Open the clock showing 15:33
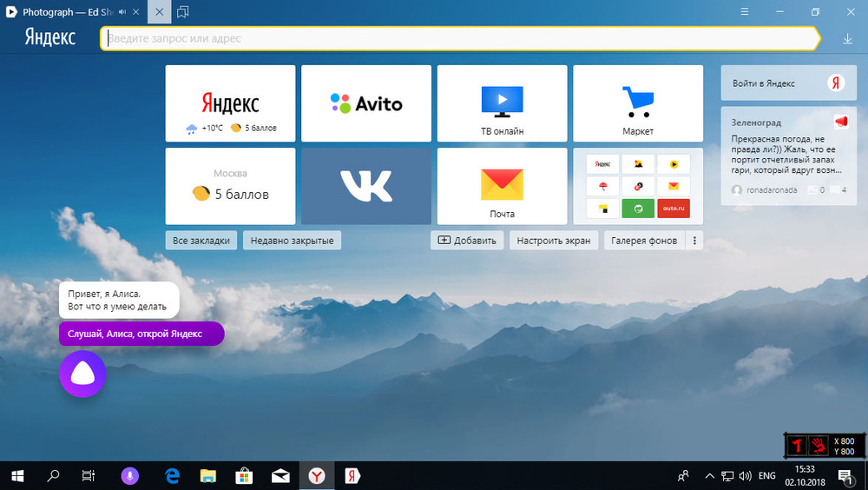Image resolution: width=868 pixels, height=490 pixels. pyautogui.click(x=805, y=475)
